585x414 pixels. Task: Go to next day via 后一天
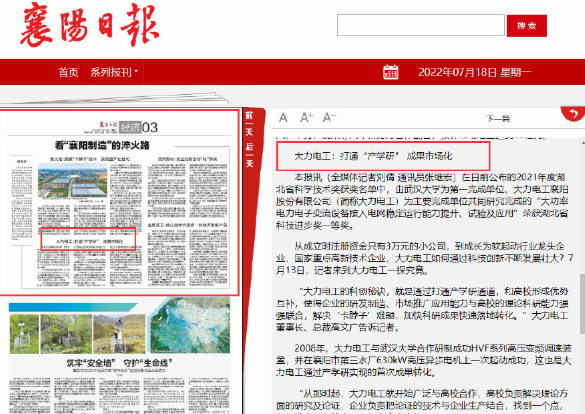click(249, 155)
